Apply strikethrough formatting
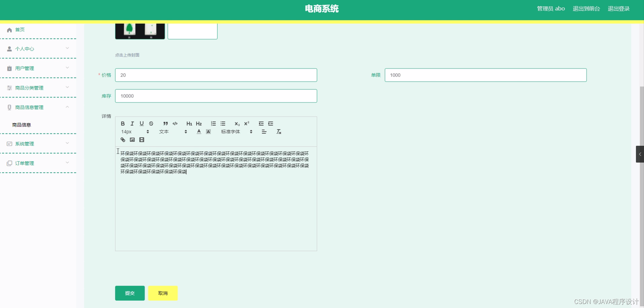The width and height of the screenshot is (644, 308). [151, 124]
